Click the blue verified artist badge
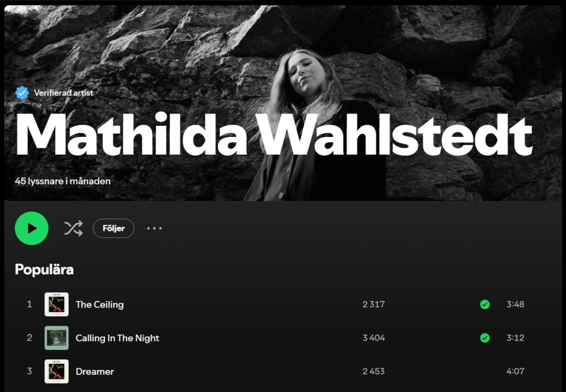566x392 pixels. point(22,93)
